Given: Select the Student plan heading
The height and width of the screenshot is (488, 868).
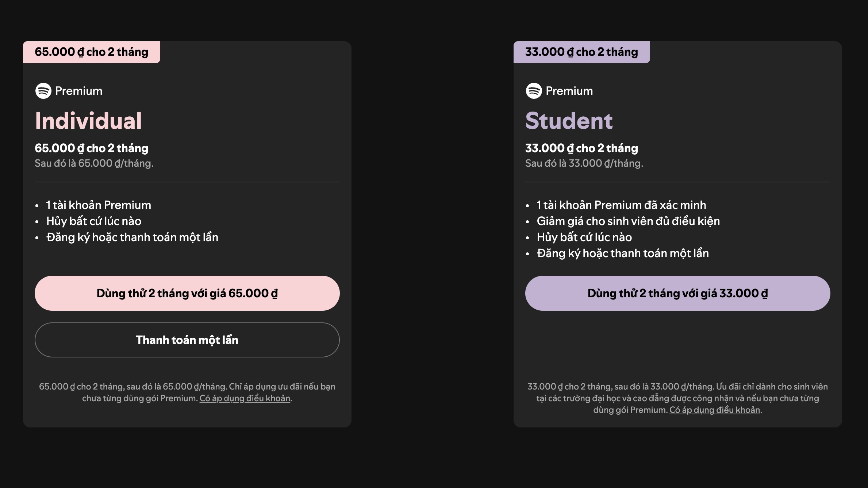Looking at the screenshot, I should [x=569, y=121].
